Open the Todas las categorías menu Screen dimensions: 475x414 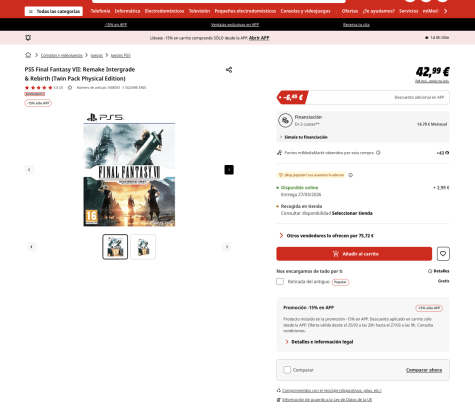coord(54,11)
